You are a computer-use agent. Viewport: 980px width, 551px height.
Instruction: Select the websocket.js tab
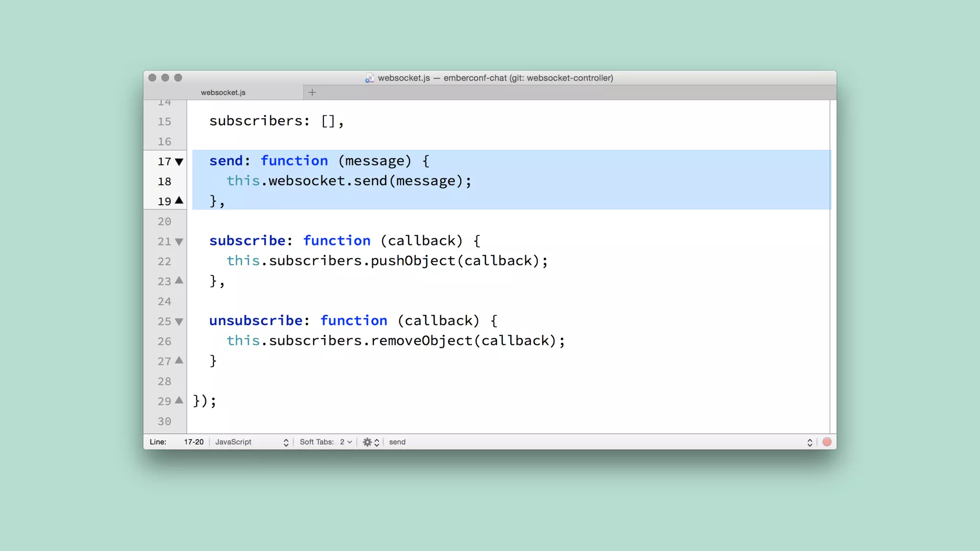point(223,92)
